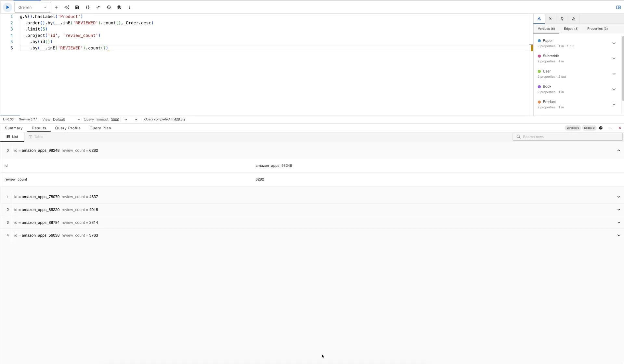Viewport: 624px width, 364px height.
Task: Open query history clock icon
Action: (109, 7)
